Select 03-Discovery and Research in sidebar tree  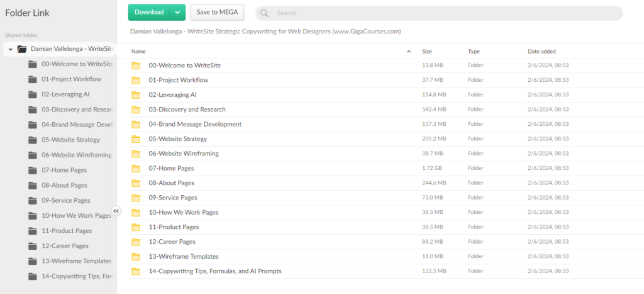[x=77, y=110]
